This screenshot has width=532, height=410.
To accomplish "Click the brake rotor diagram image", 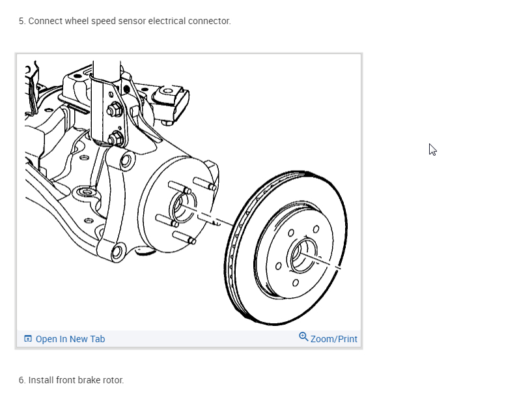I will coord(189,192).
